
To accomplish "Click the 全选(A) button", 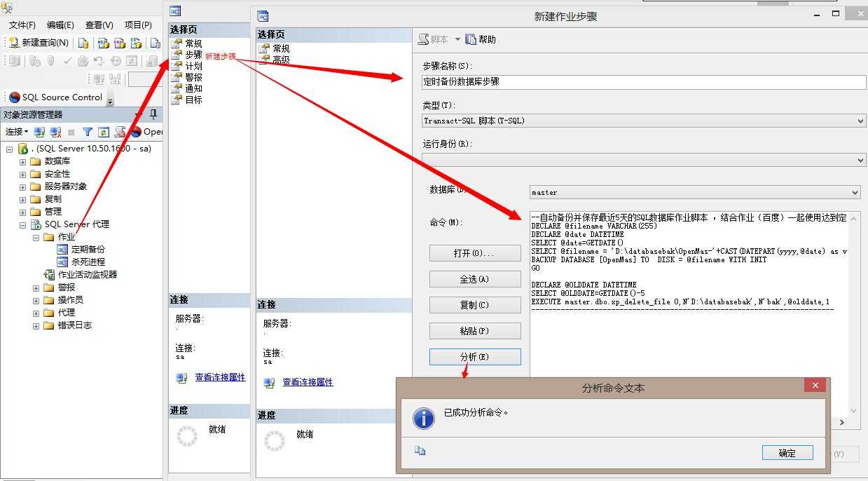I will (x=475, y=279).
